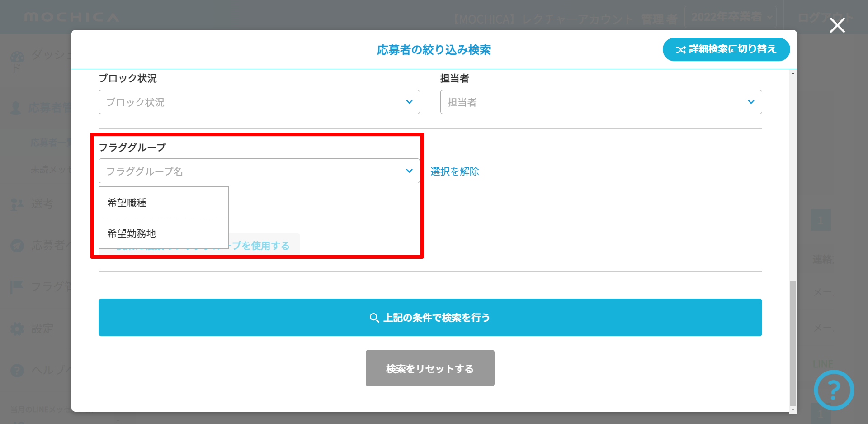The image size is (868, 424).
Task: Click the 検索をリセットする button
Action: coord(429,368)
